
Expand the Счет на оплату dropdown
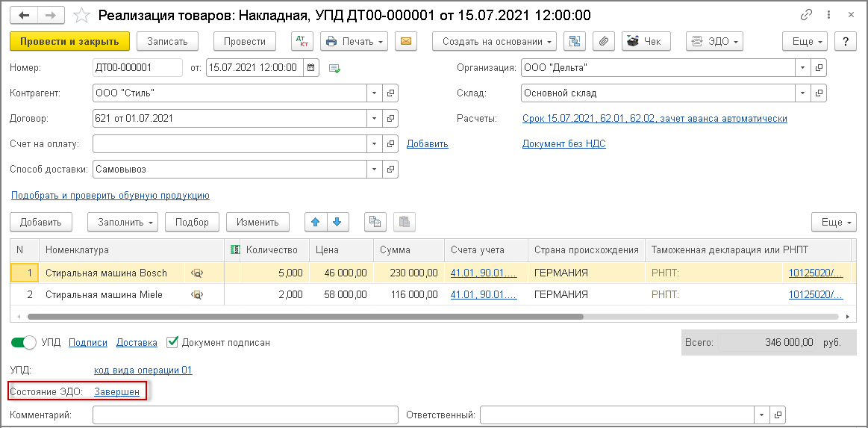pyautogui.click(x=375, y=144)
